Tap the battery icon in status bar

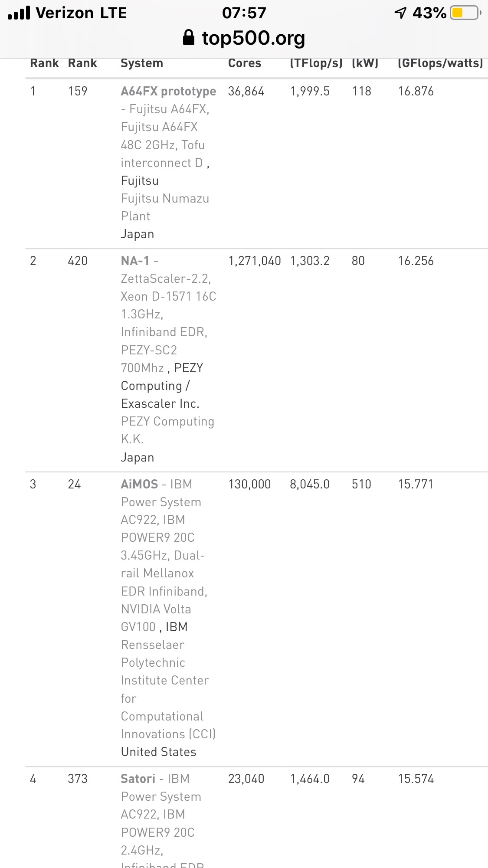coord(465,13)
